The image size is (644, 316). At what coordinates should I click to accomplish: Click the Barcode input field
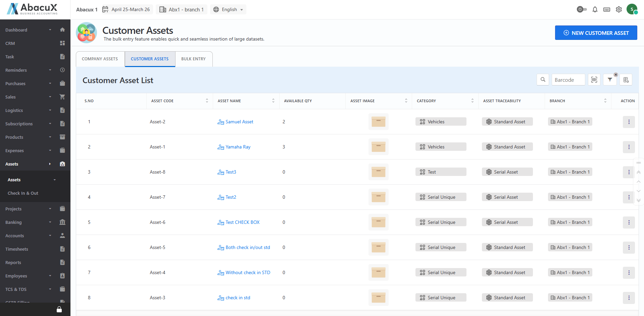click(x=568, y=80)
